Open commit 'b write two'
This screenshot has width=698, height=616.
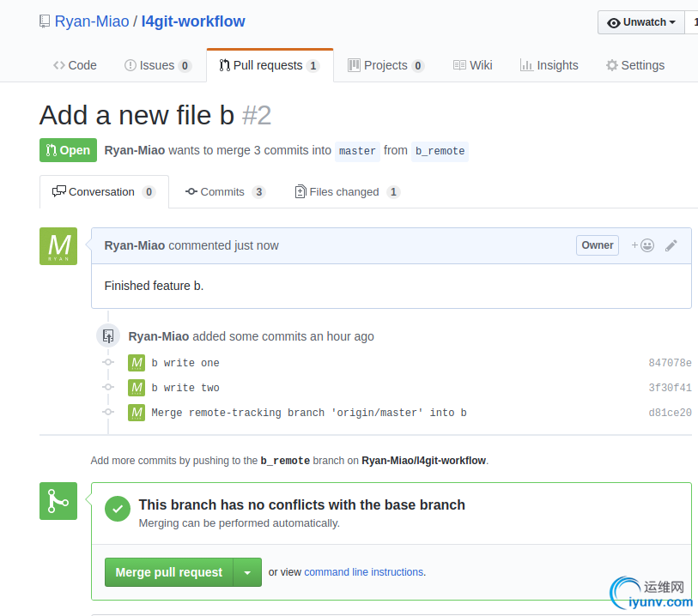[185, 388]
